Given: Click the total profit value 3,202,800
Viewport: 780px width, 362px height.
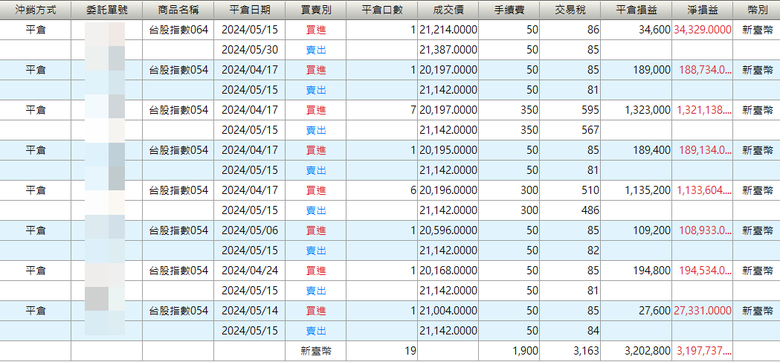Looking at the screenshot, I should (x=636, y=351).
